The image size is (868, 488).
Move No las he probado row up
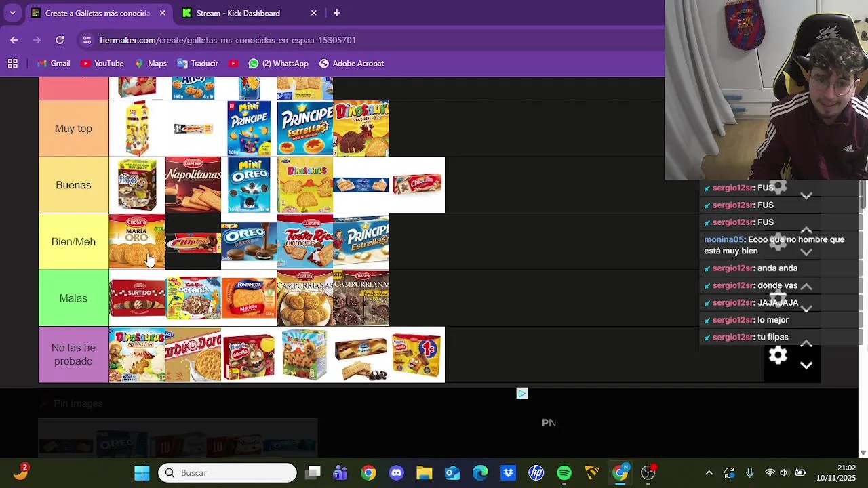pos(806,344)
